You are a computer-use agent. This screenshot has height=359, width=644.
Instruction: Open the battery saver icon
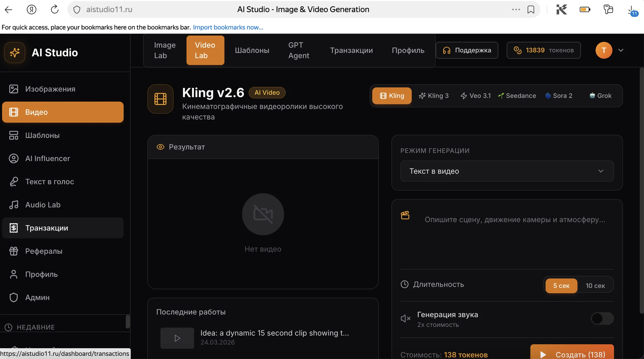[x=585, y=9]
